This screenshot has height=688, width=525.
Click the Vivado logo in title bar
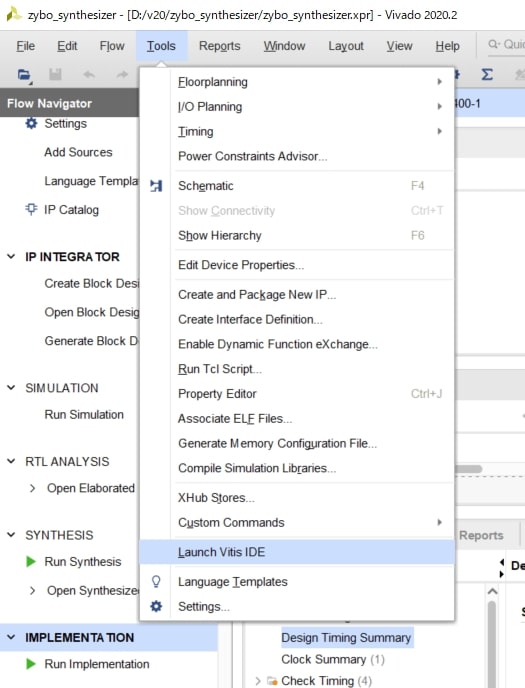click(x=14, y=14)
